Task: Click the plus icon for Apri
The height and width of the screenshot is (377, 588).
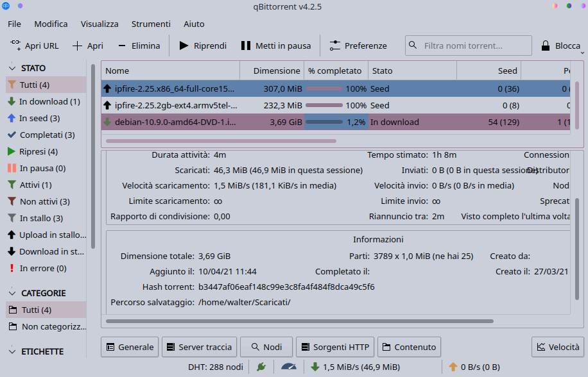Action: (x=77, y=46)
